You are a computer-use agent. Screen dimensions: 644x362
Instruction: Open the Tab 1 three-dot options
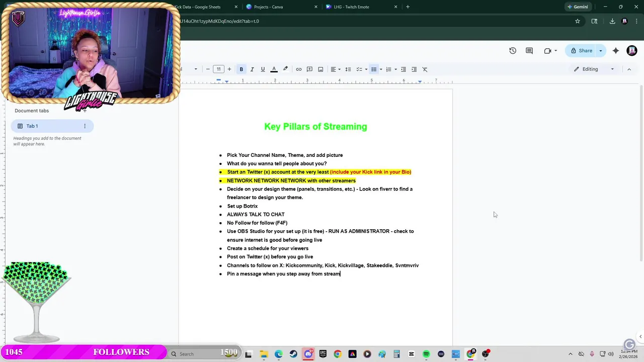(x=85, y=126)
